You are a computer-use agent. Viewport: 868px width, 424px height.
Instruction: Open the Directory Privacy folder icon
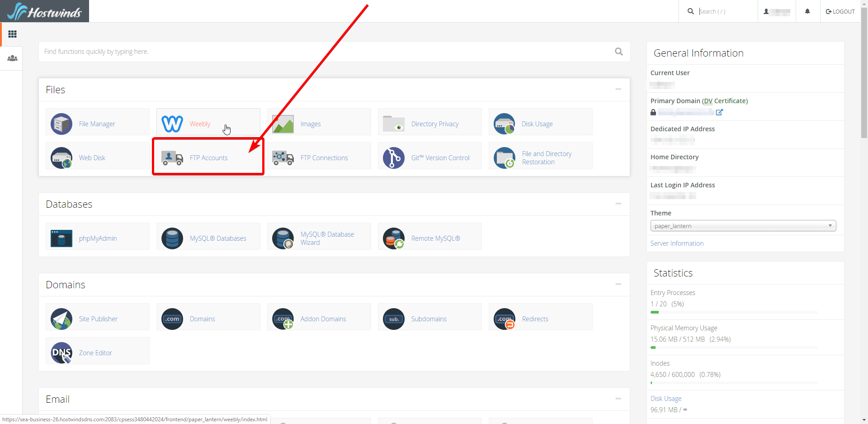click(394, 124)
